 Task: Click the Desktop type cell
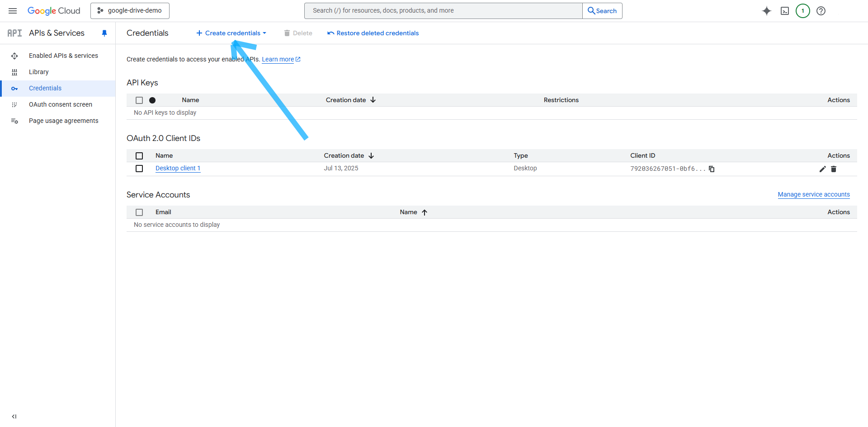coord(525,168)
